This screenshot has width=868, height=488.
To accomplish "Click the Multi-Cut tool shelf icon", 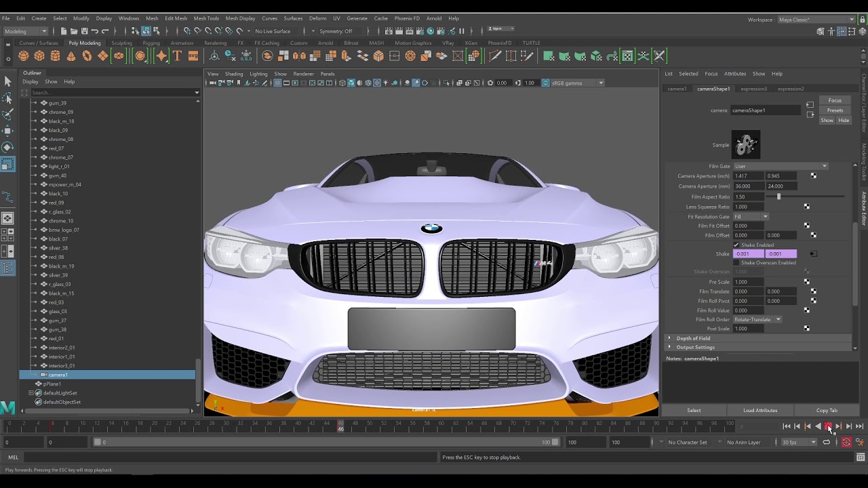I will tap(495, 56).
